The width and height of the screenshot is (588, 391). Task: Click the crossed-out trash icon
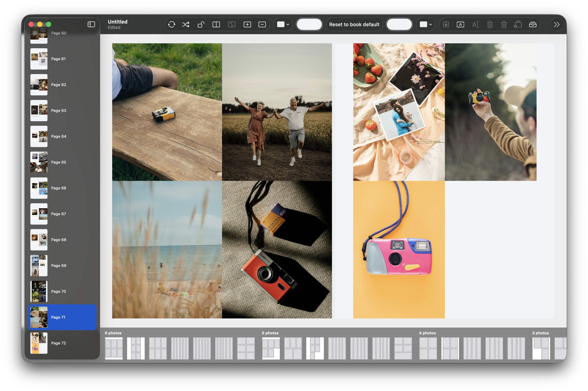[490, 25]
